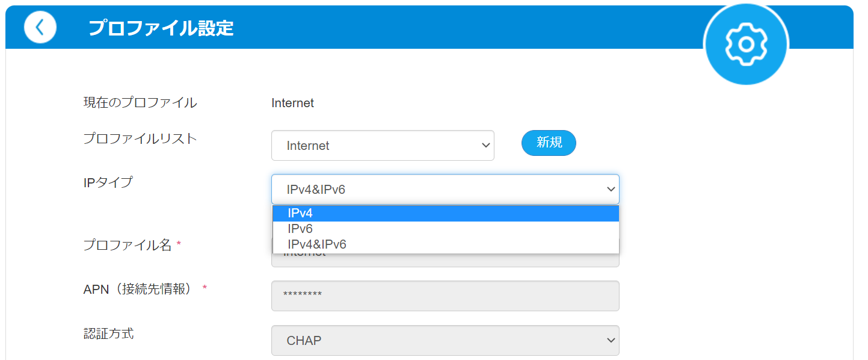Click the IPタイプ label
Image resolution: width=868 pixels, height=360 pixels.
point(108,182)
